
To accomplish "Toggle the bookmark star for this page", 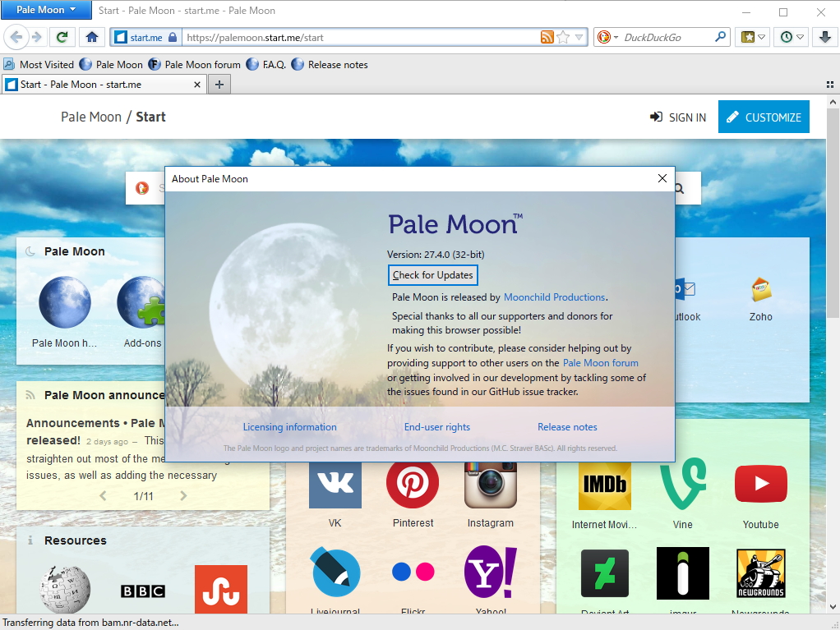I will (562, 36).
